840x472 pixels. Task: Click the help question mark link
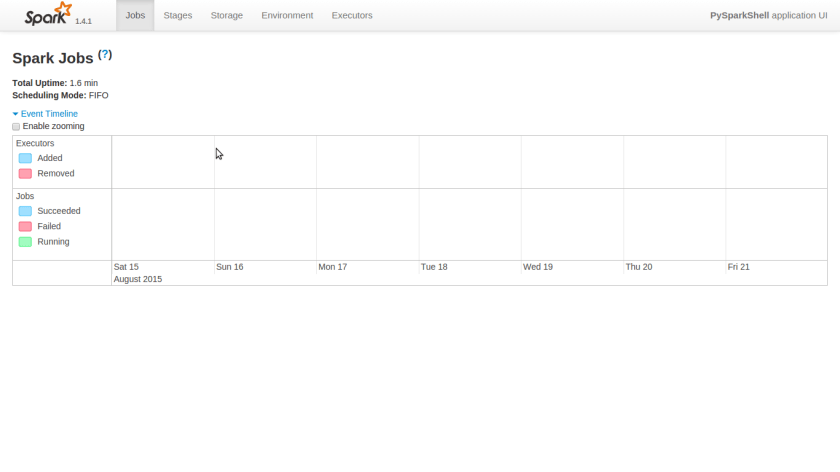pyautogui.click(x=105, y=55)
